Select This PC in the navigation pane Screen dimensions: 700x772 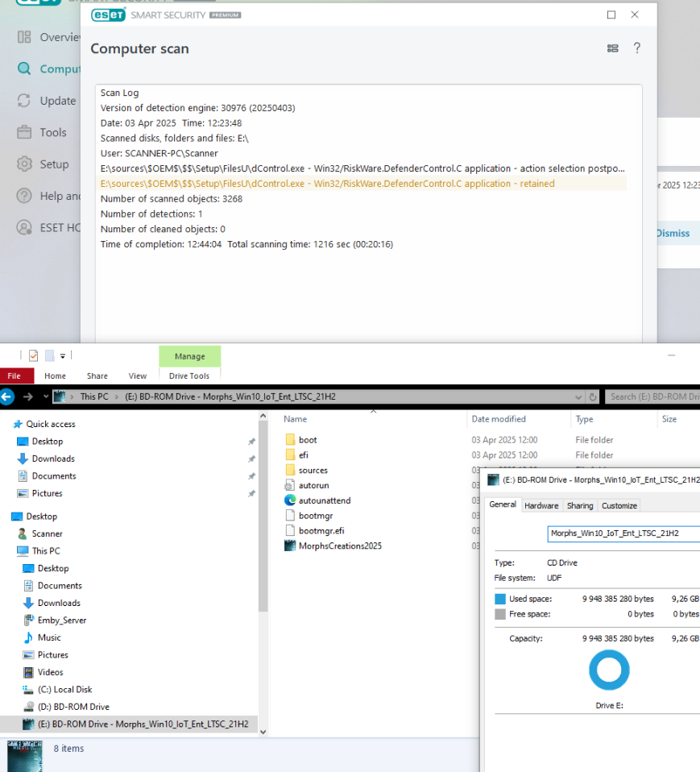pos(46,551)
